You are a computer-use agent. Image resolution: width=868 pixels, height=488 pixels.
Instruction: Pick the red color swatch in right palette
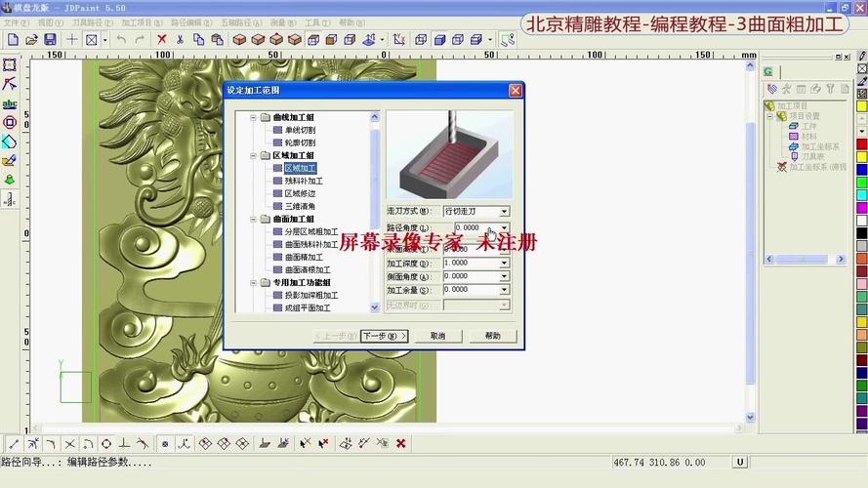coord(862,143)
